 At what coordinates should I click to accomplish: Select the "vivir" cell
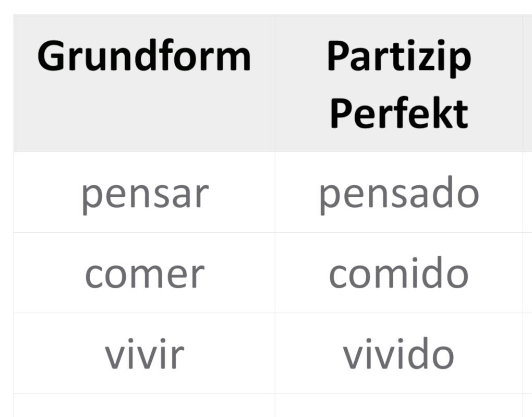[144, 354]
